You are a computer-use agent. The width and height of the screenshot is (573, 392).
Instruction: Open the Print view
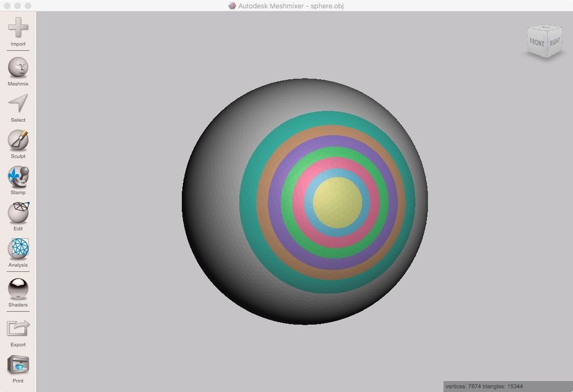18,369
